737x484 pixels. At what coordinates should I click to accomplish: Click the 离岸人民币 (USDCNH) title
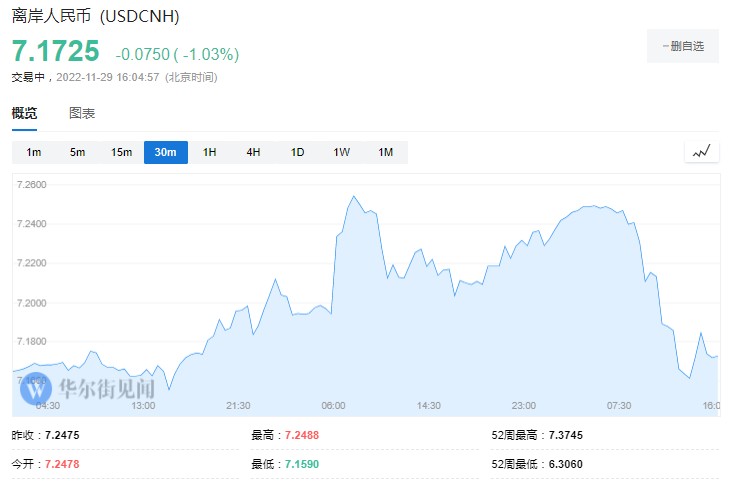tap(96, 17)
